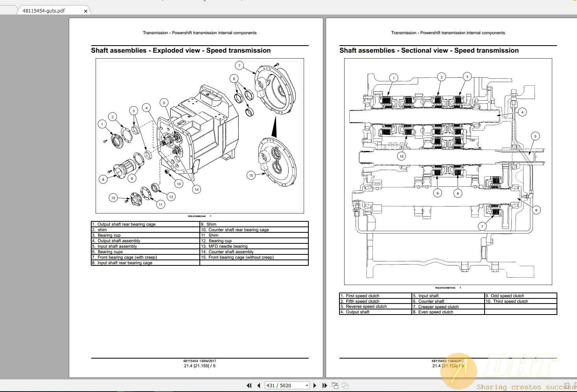Jump to the last page of the PDF
Viewport: 577px width, 392px height.
point(324,385)
